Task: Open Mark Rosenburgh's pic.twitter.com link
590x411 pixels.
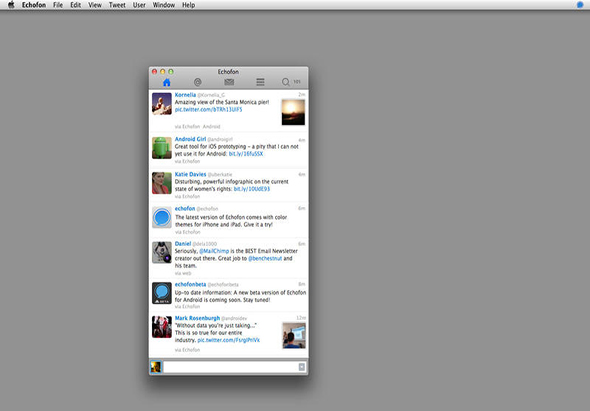Action: pyautogui.click(x=228, y=340)
